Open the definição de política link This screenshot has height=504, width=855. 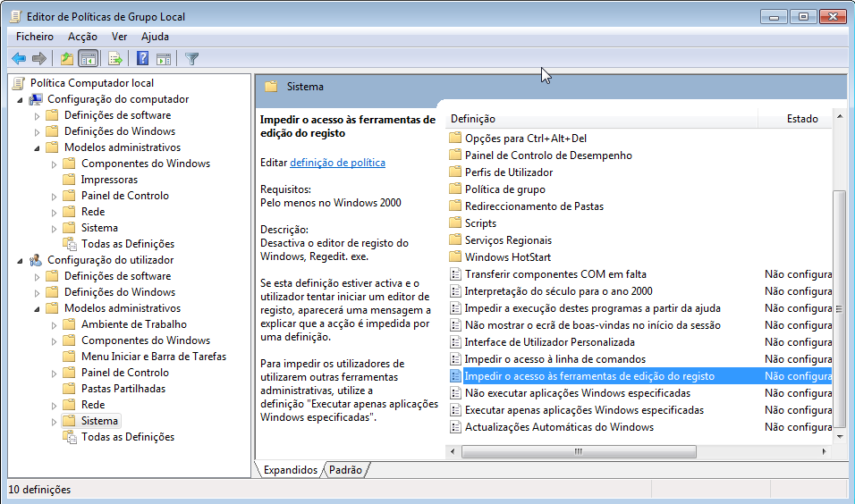(x=337, y=163)
